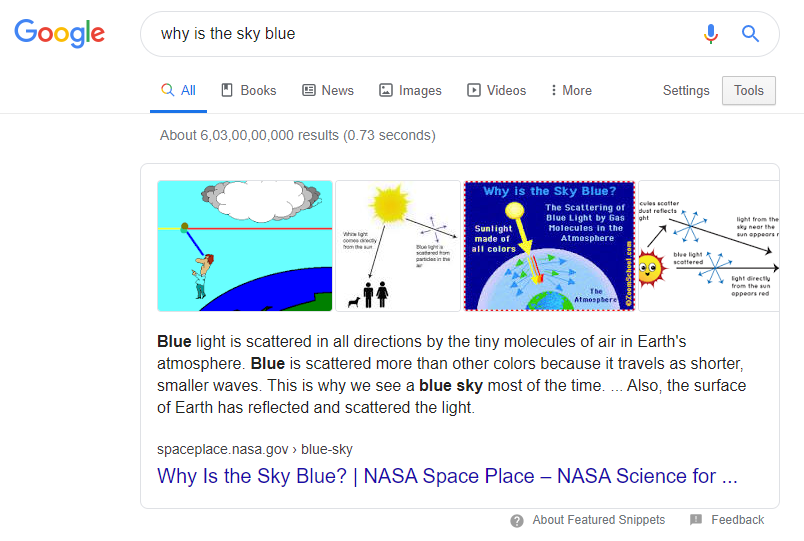Switch to the Images results tab

click(410, 90)
